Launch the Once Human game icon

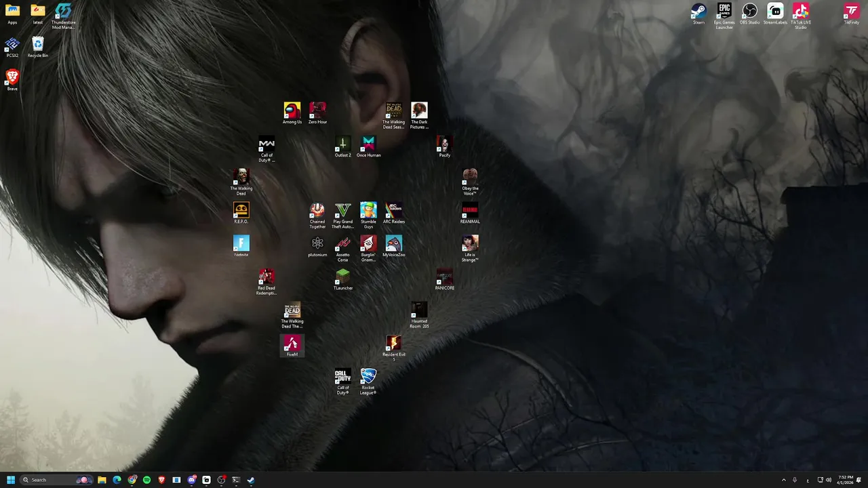click(x=368, y=146)
